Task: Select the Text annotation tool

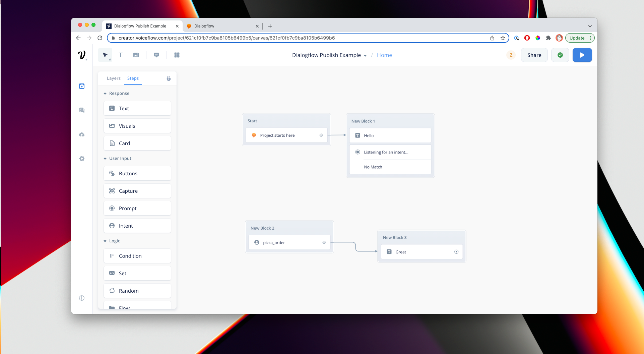Action: 121,55
